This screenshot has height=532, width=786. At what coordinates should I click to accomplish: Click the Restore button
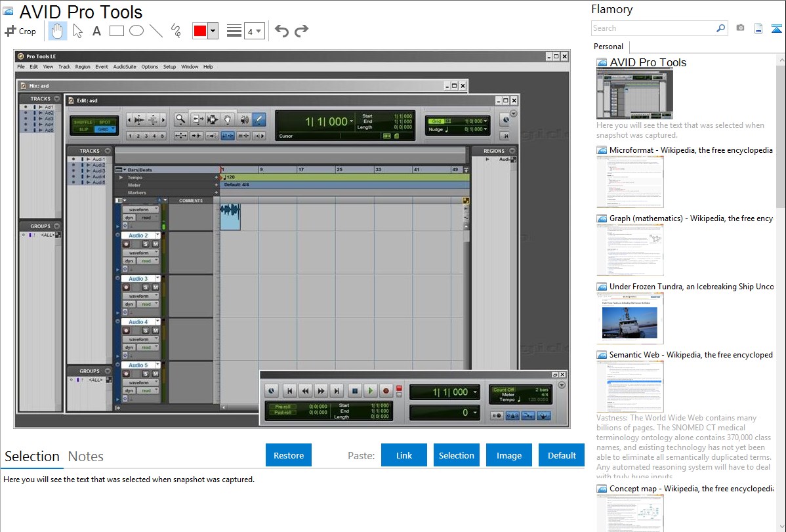pyautogui.click(x=289, y=455)
